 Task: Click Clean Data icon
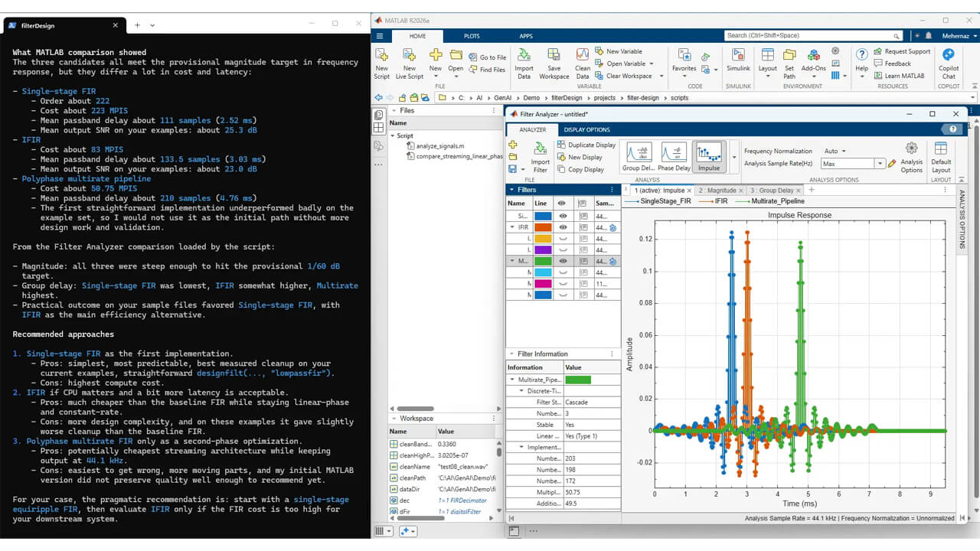pos(583,55)
